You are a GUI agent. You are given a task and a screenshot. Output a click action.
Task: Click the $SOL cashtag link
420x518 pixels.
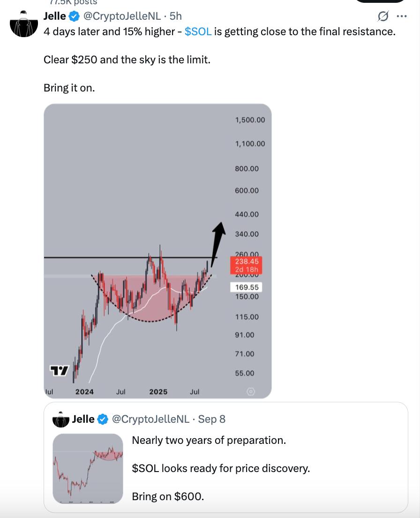point(198,31)
